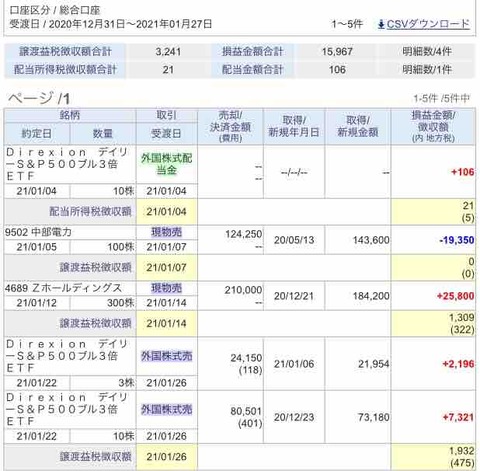Select the 口座区分 / 総合口座 text
The height and width of the screenshot is (471, 480).
(x=55, y=10)
